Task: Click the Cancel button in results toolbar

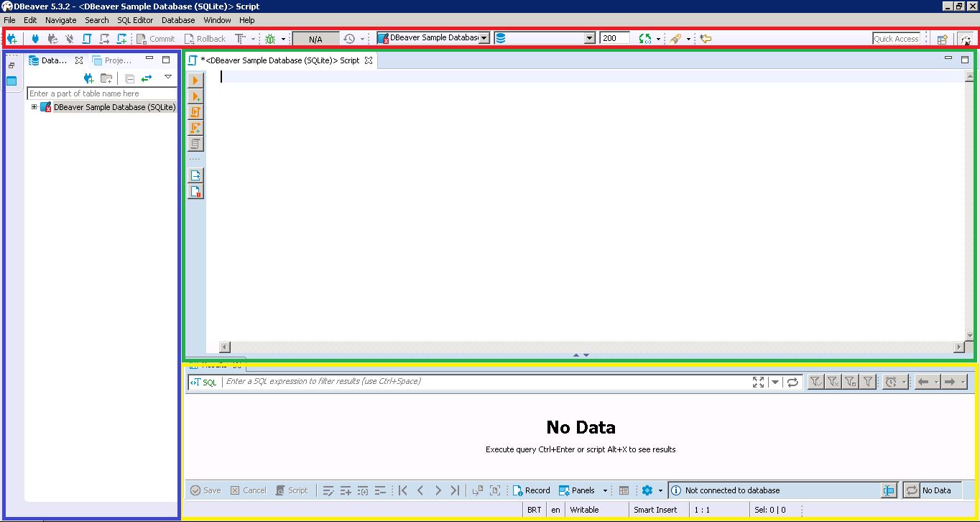Action: click(249, 490)
